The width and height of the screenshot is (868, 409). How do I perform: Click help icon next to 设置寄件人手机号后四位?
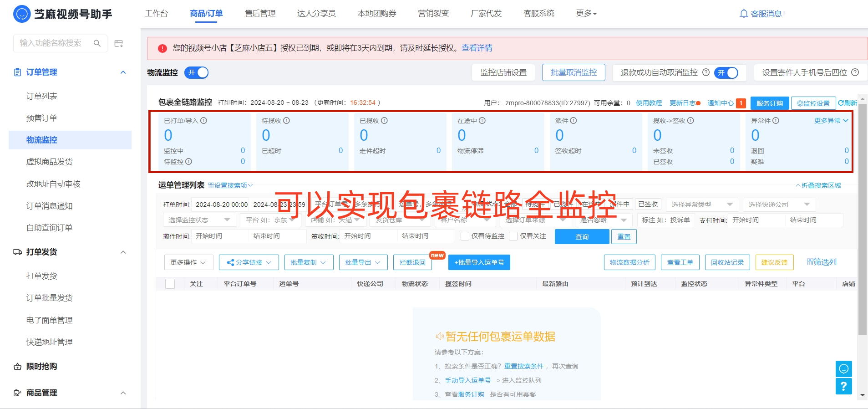point(855,72)
